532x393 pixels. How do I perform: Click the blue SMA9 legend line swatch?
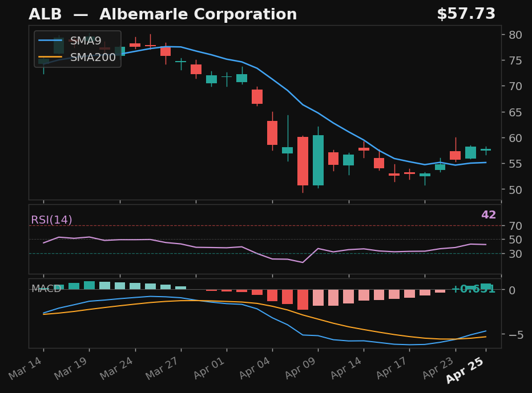(x=50, y=40)
